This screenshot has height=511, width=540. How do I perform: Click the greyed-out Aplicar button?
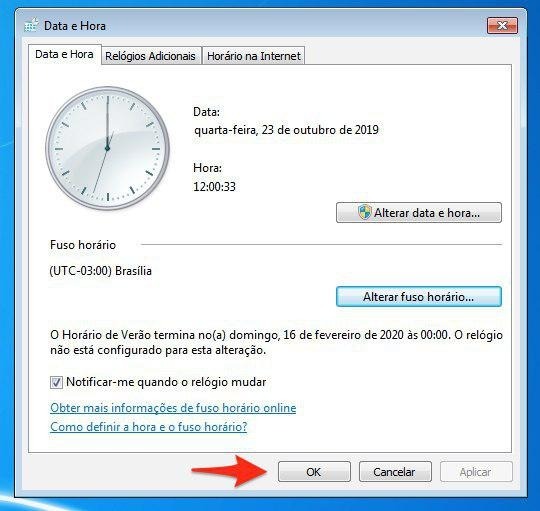[x=476, y=472]
